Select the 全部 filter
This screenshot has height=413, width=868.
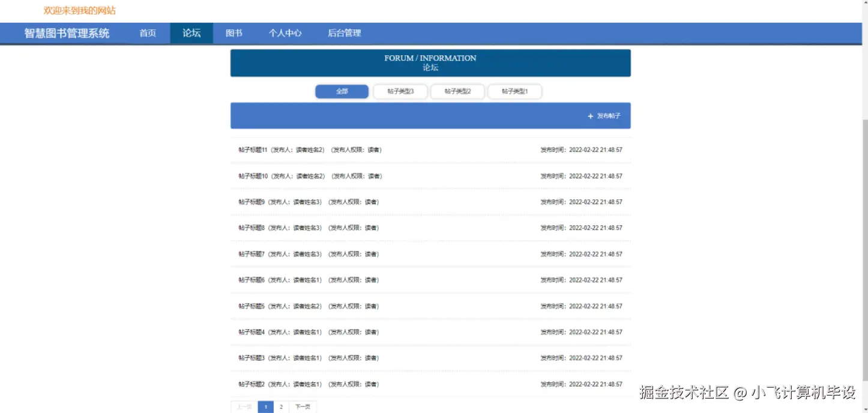[x=342, y=91]
